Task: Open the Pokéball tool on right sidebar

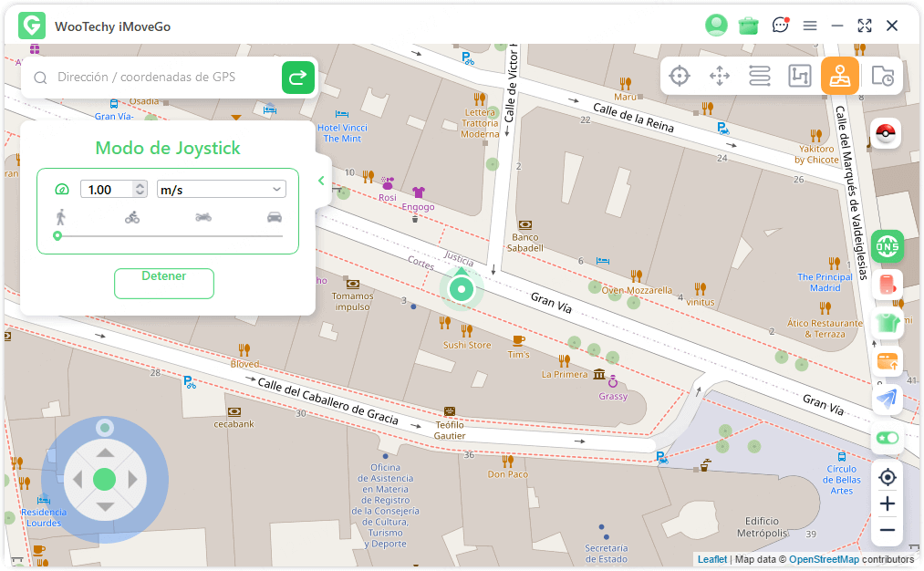Action: pos(886,134)
